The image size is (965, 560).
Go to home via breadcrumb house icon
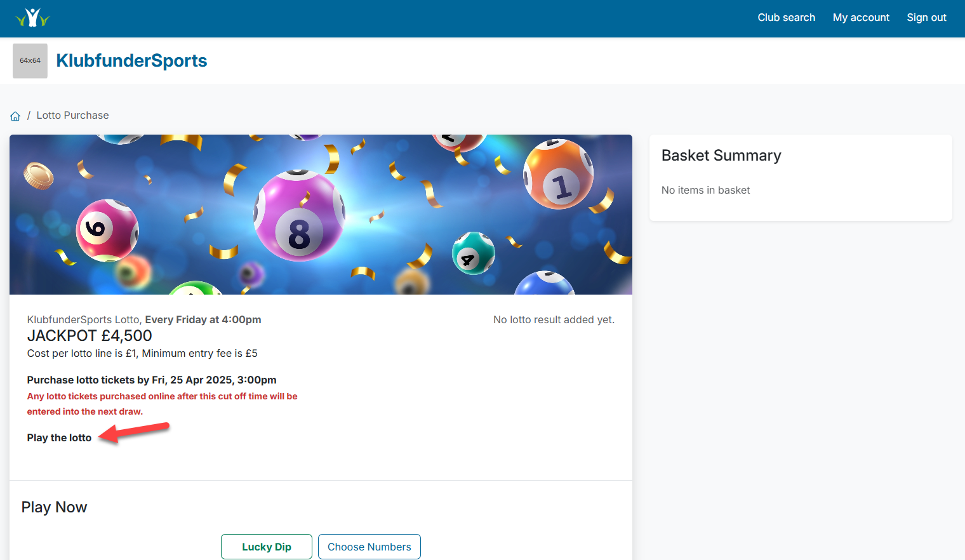pyautogui.click(x=15, y=116)
